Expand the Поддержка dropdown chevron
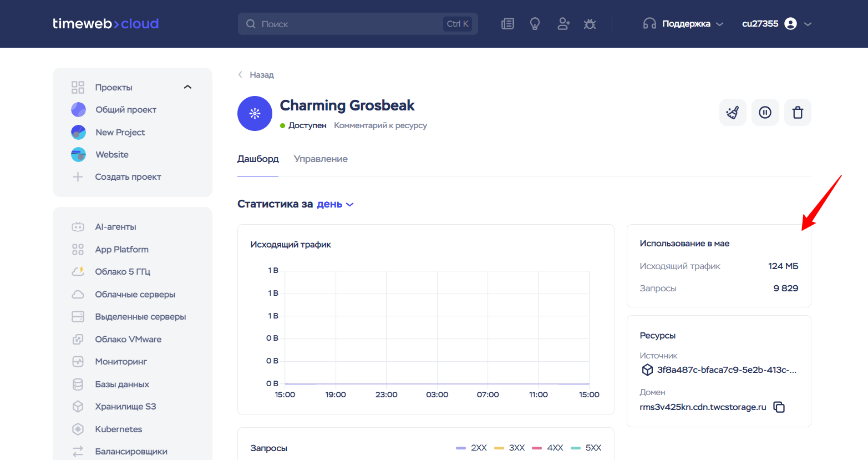Viewport: 868px width, 460px height. coord(720,24)
